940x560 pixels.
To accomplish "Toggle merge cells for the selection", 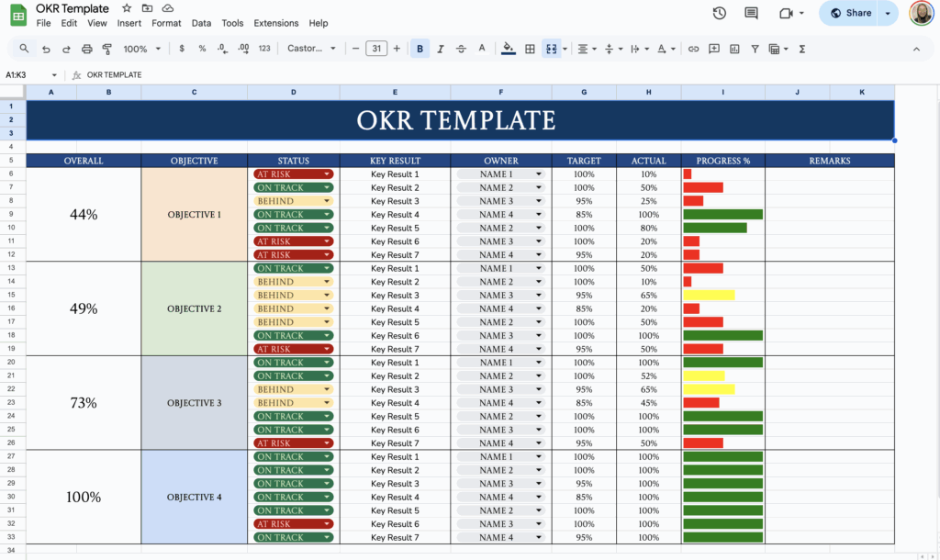I will tap(552, 48).
